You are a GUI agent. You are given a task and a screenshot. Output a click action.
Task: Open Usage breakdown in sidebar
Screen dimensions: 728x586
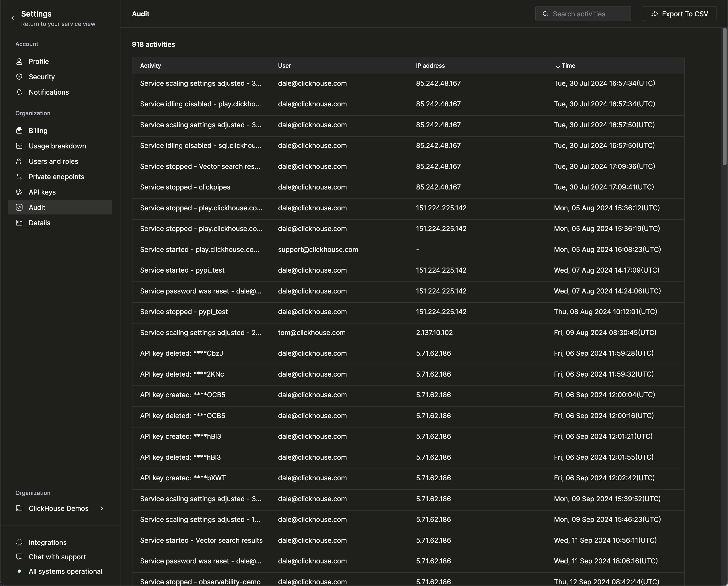tap(57, 146)
